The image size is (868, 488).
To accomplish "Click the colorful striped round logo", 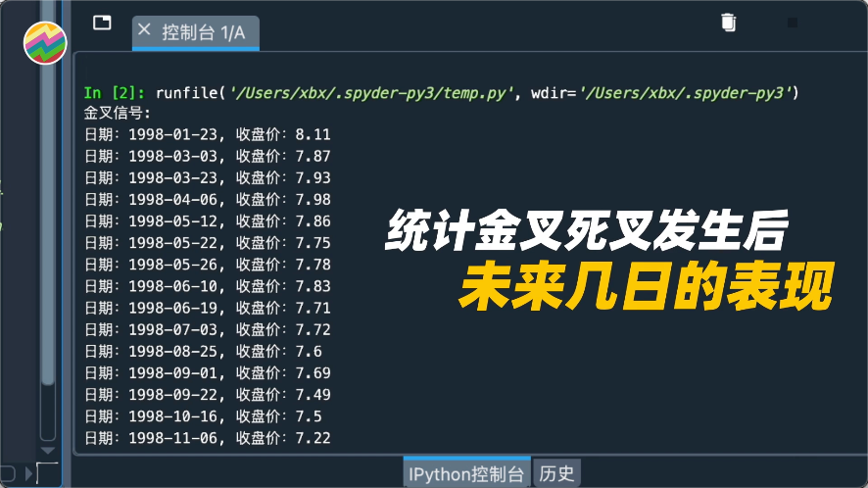I will coord(44,43).
